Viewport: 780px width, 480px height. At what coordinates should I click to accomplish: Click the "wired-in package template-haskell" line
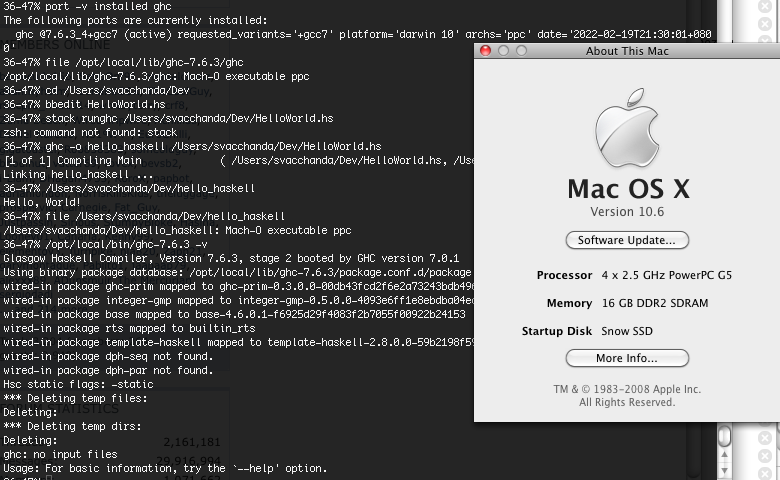[239, 342]
